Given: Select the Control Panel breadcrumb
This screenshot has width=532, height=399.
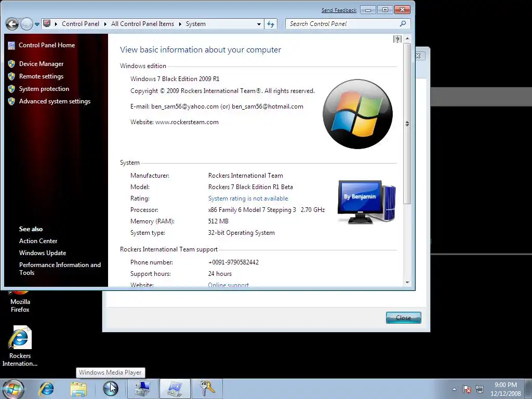Looking at the screenshot, I should point(81,24).
